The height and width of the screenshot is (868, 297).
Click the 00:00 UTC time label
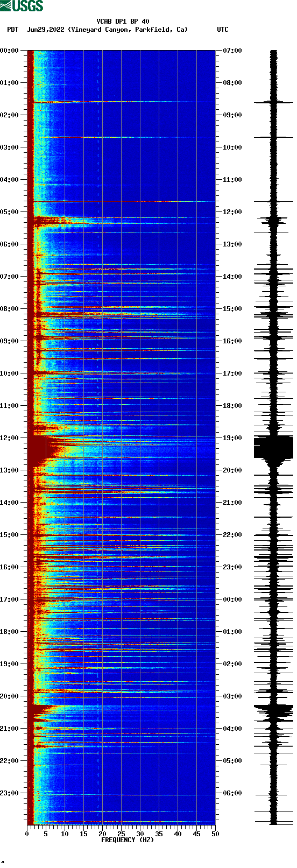point(232,599)
